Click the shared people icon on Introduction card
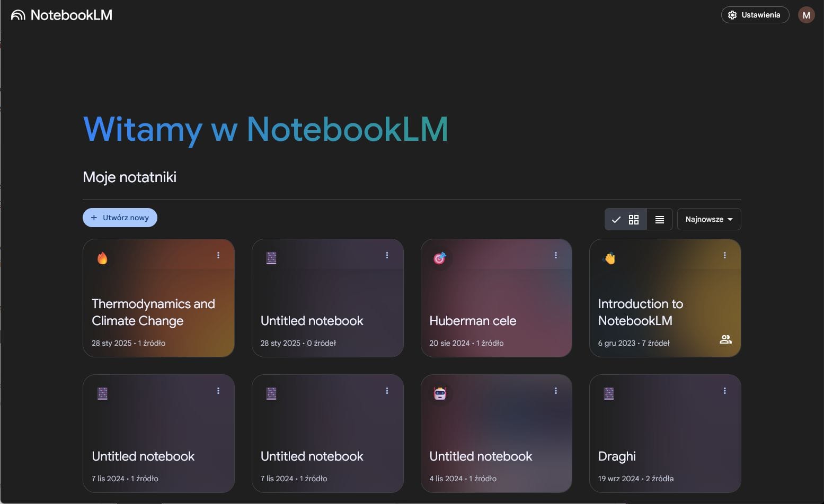Image resolution: width=824 pixels, height=504 pixels. [725, 339]
